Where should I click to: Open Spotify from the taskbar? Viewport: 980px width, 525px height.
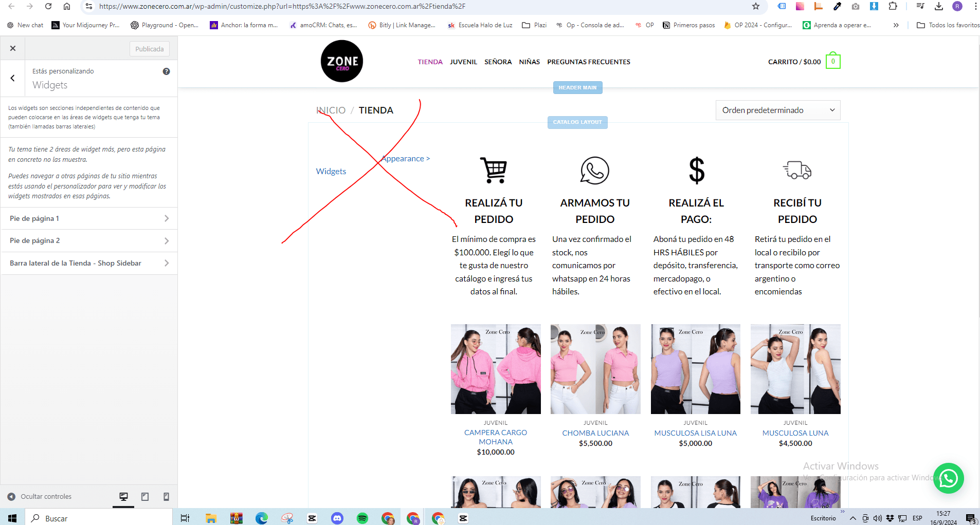point(362,518)
